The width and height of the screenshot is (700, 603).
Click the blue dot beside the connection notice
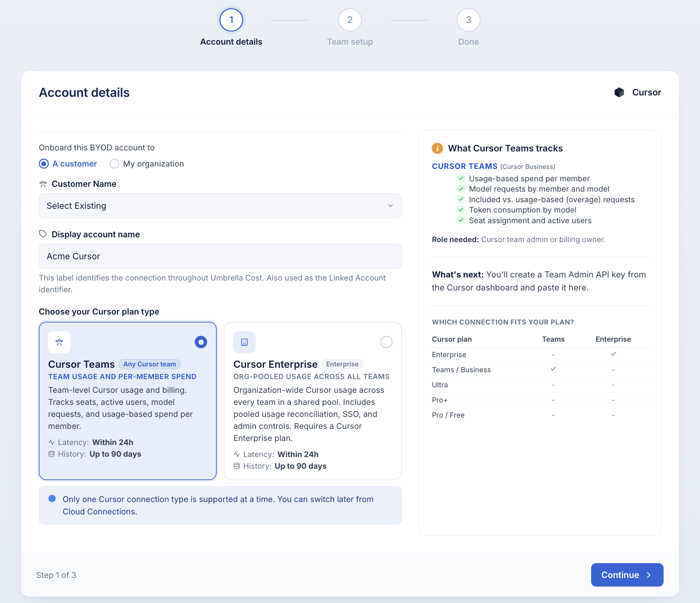[52, 499]
